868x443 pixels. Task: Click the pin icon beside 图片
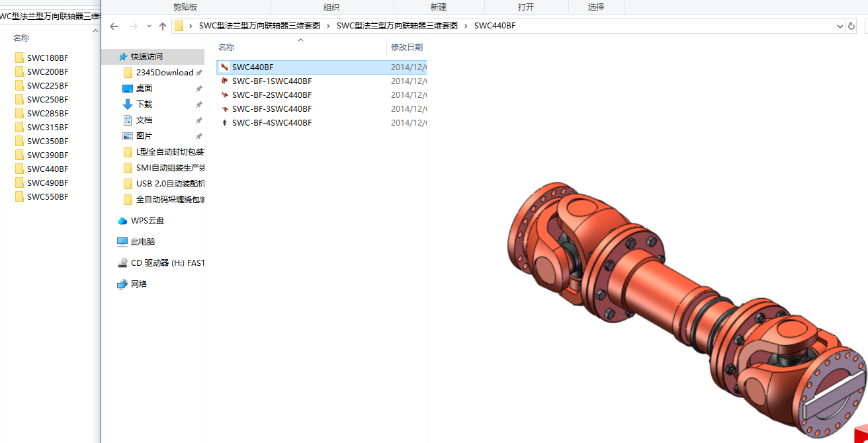pyautogui.click(x=198, y=136)
